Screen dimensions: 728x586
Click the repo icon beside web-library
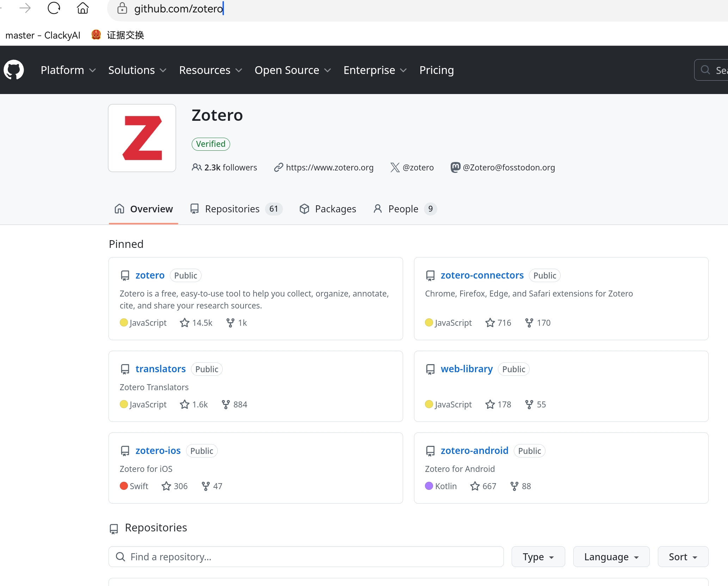coord(430,369)
